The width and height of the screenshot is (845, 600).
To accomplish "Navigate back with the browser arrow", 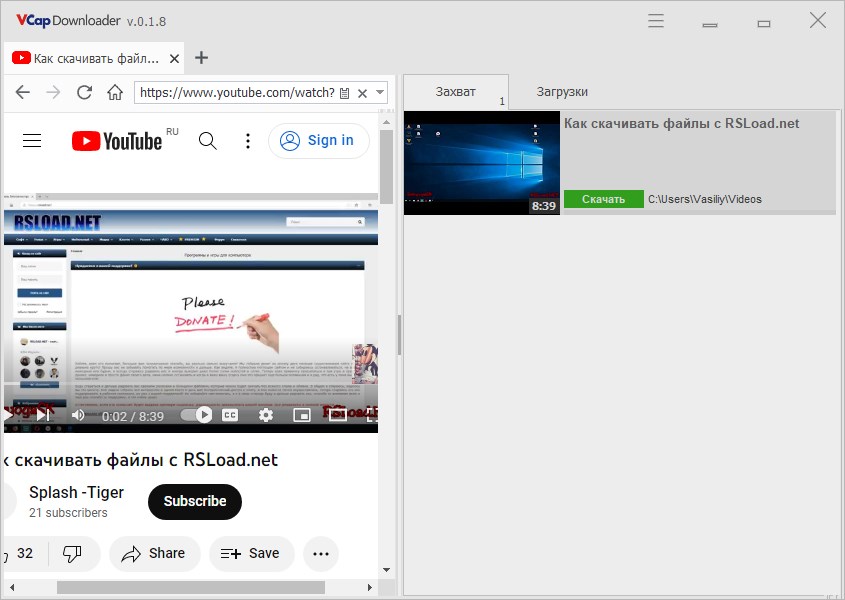I will (x=22, y=91).
